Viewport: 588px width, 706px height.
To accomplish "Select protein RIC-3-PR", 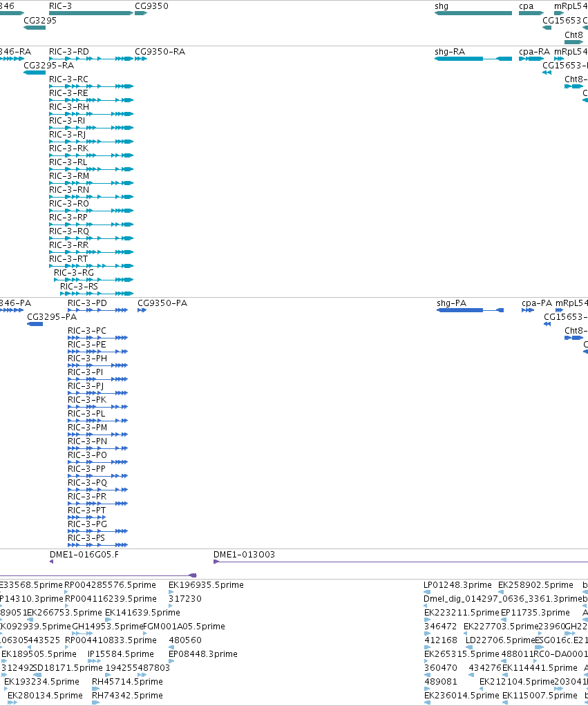I will [87, 496].
